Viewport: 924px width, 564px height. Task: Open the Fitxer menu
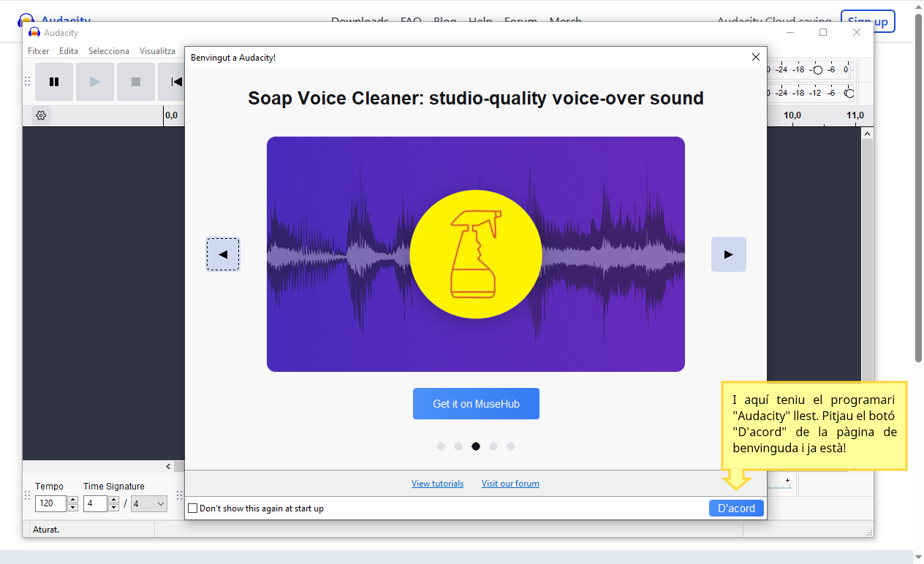[39, 51]
